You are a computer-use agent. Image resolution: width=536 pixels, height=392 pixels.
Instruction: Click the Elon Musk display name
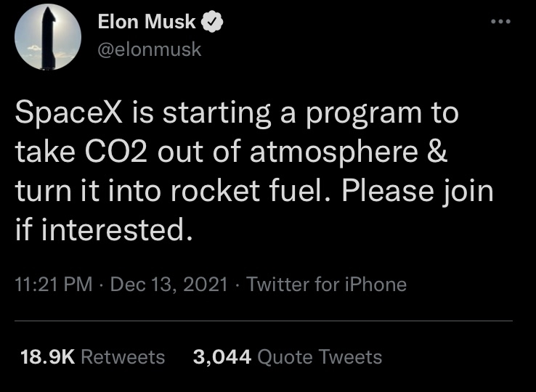147,23
